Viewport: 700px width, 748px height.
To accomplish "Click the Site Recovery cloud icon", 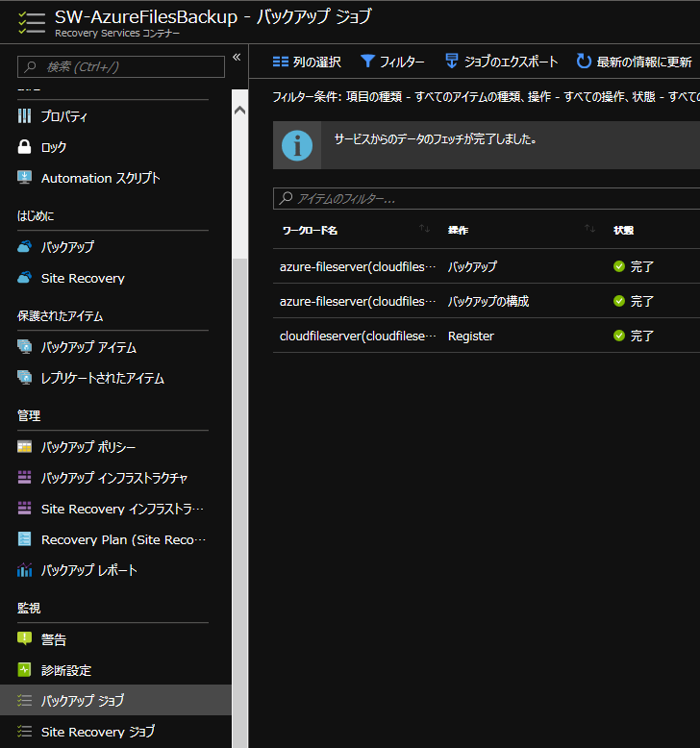I will 25,278.
